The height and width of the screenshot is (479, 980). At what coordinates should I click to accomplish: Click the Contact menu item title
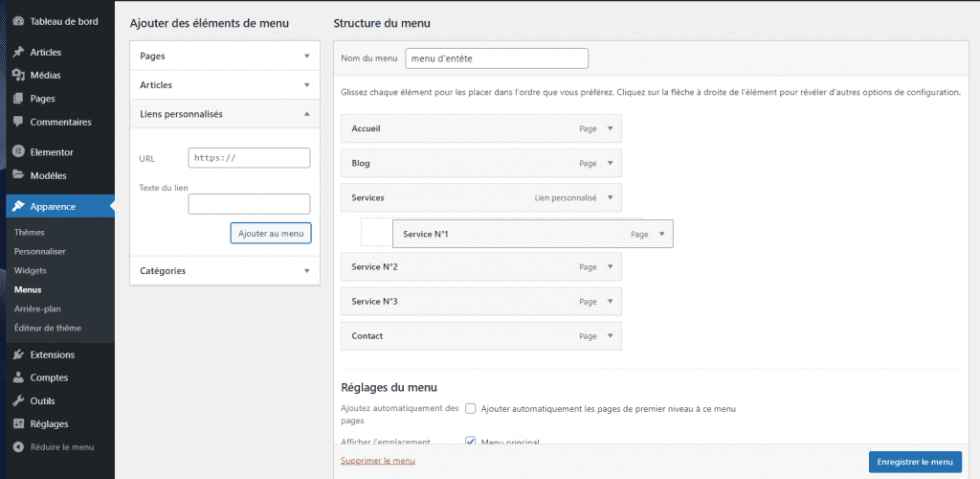367,336
